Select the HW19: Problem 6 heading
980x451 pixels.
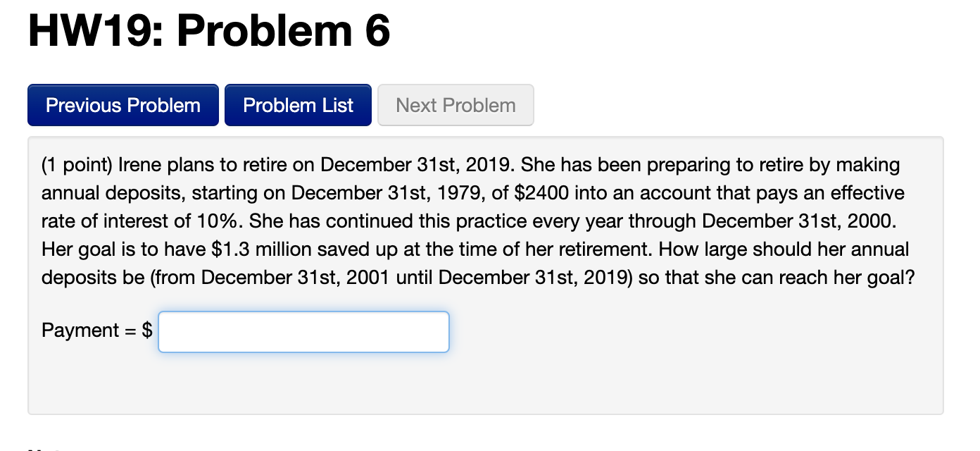[208, 31]
